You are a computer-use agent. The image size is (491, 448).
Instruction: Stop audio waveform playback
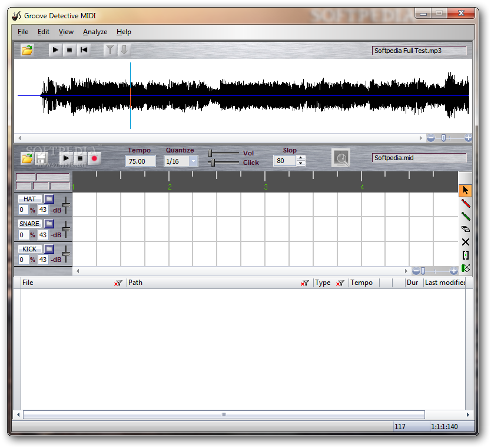(x=69, y=50)
